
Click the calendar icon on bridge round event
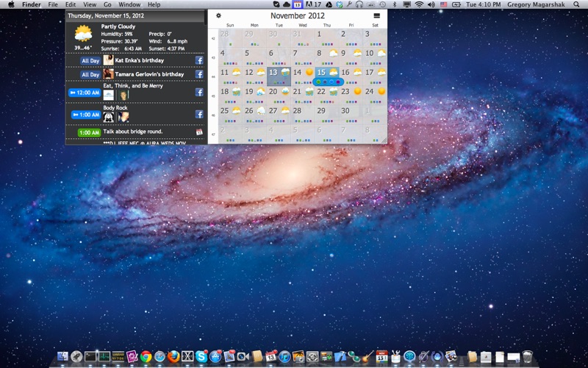pos(199,132)
